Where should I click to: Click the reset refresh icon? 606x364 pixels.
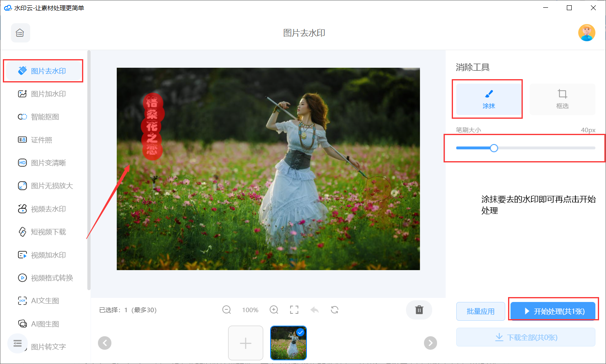(335, 310)
